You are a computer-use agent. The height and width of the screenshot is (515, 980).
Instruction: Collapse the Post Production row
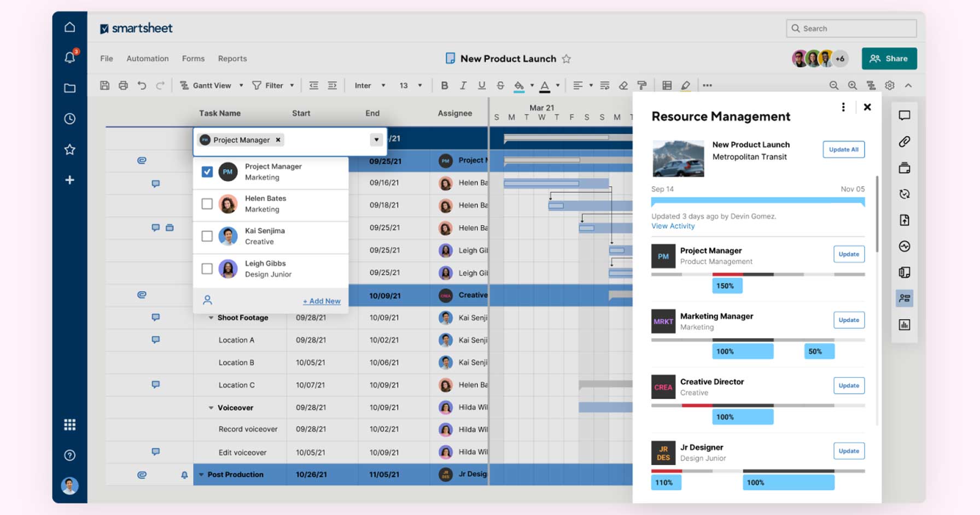click(x=201, y=475)
